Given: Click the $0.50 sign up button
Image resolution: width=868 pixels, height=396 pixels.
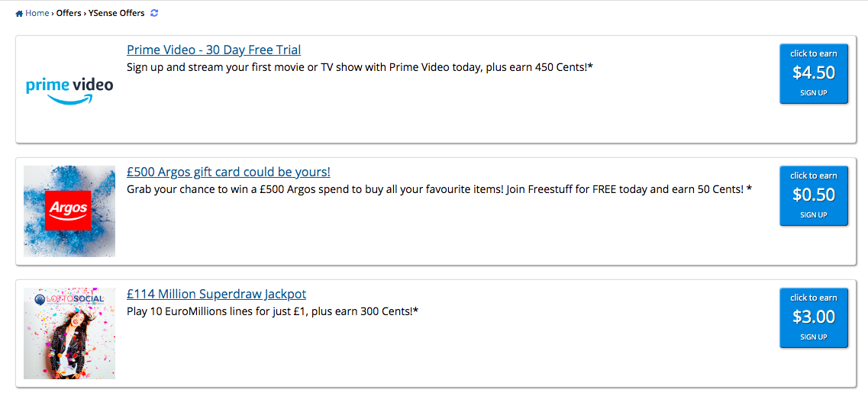Looking at the screenshot, I should 814,196.
